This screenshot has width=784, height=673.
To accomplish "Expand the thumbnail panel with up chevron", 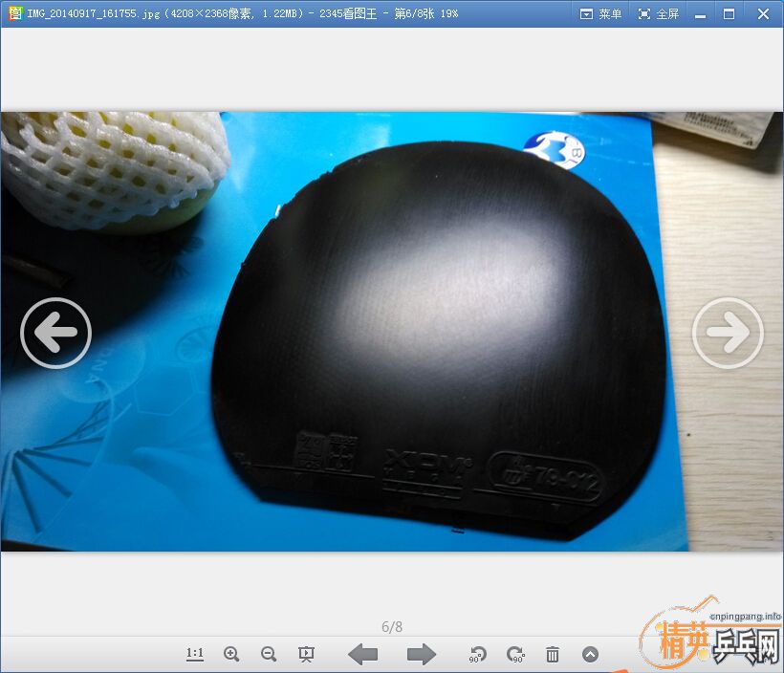I will 590,654.
